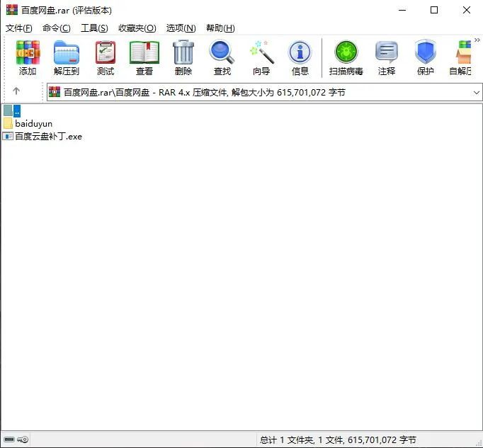The height and width of the screenshot is (448, 483).
Task: Click the 百度云盘补丁.exe file icon
Action: (8, 136)
